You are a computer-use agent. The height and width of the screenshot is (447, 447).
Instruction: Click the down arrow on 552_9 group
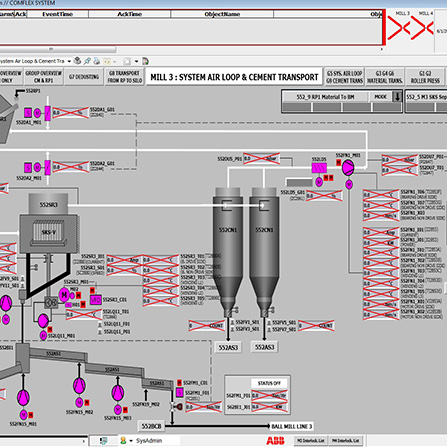click(x=397, y=97)
